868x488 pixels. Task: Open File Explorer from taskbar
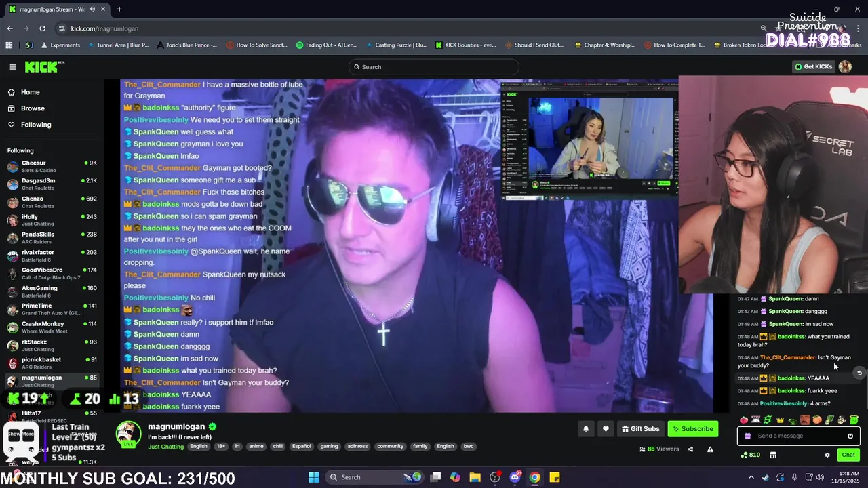[x=475, y=477]
